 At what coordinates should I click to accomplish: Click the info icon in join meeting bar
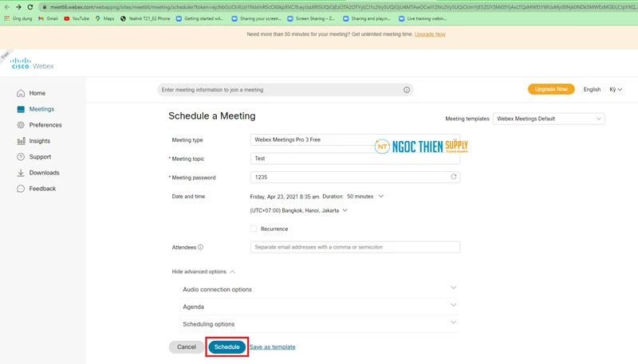point(407,90)
